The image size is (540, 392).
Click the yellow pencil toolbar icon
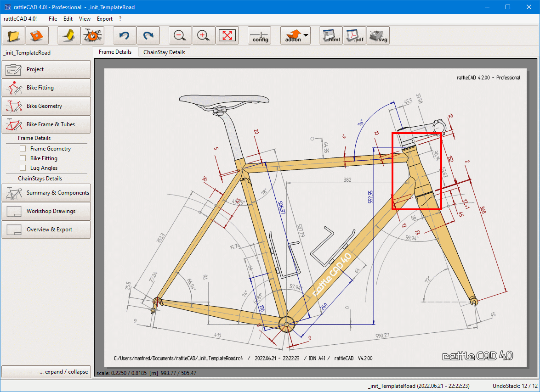(69, 35)
